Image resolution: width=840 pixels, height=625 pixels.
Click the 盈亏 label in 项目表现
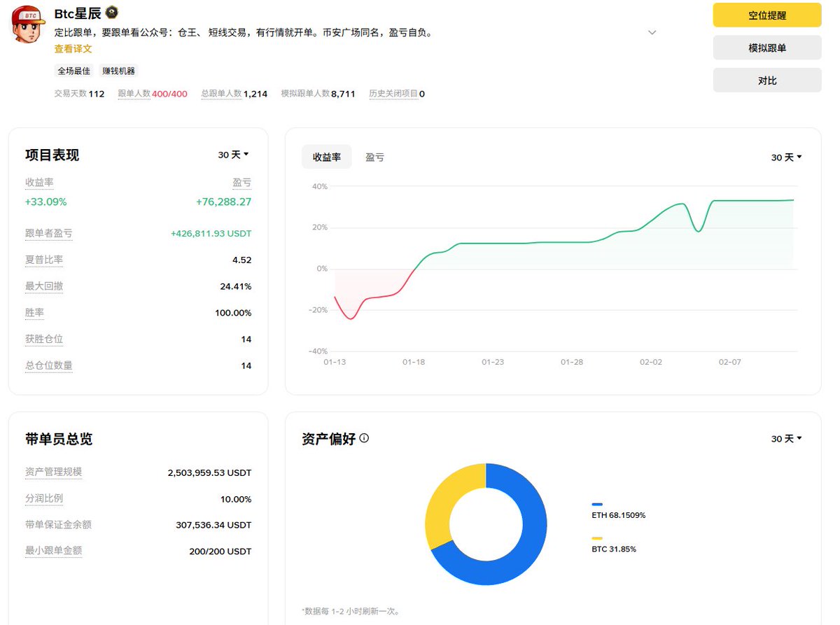pos(242,183)
